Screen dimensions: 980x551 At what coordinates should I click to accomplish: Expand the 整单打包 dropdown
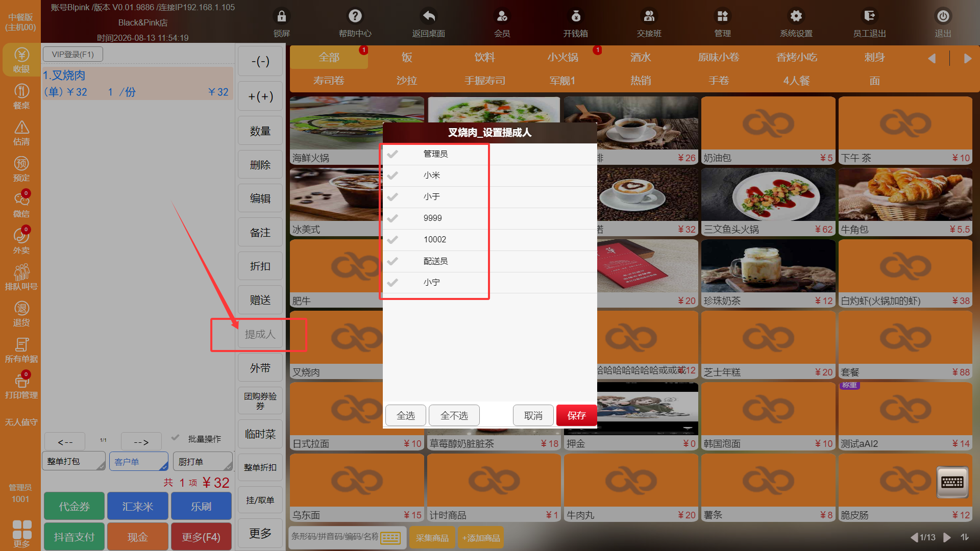point(74,461)
